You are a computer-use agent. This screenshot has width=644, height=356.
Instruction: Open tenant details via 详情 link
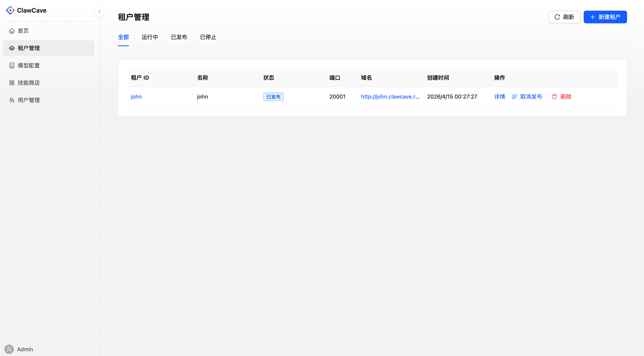tap(499, 97)
